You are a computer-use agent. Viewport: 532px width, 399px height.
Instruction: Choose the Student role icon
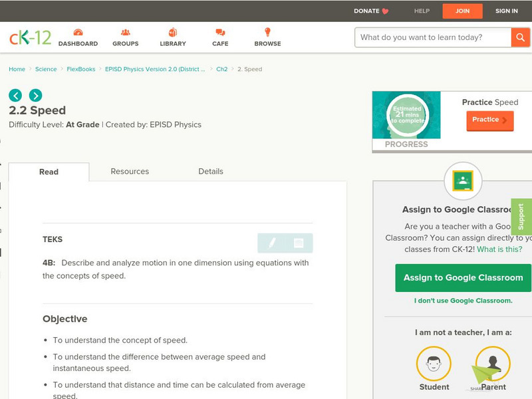coord(434,364)
